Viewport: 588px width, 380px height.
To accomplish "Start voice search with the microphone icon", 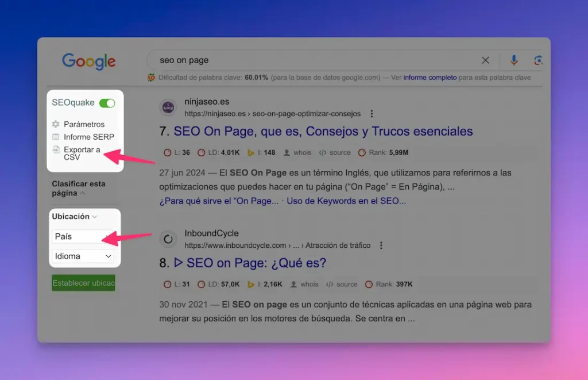I will pos(513,60).
